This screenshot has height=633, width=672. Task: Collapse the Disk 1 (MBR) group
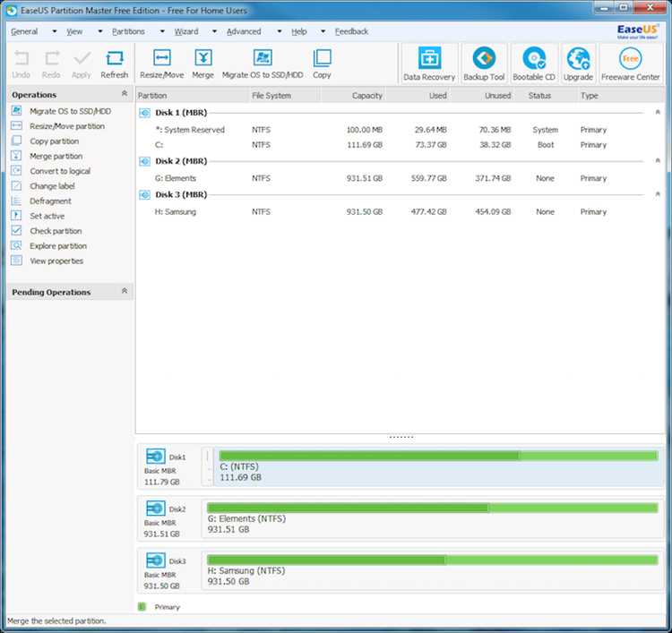coord(658,112)
